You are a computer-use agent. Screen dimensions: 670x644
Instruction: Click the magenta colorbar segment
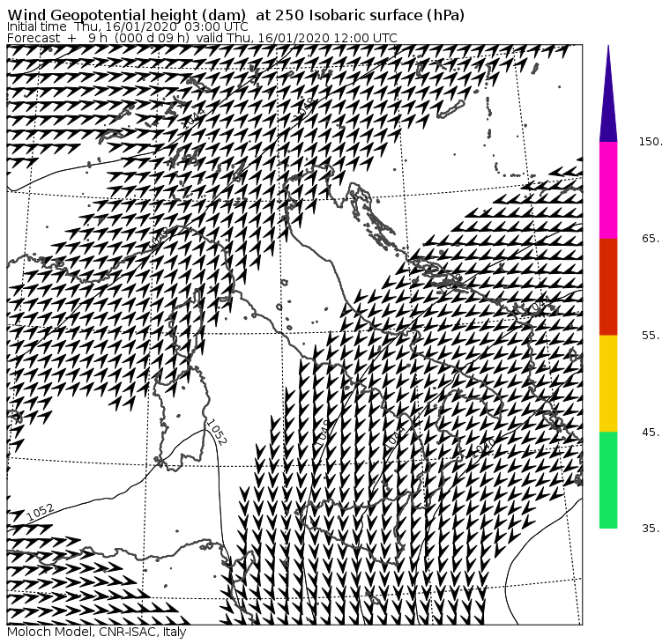(608, 190)
